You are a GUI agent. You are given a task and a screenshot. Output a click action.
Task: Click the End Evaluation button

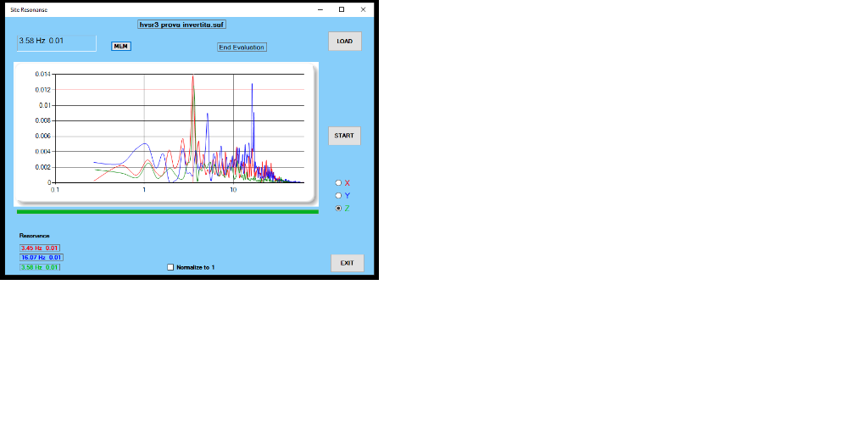point(242,47)
